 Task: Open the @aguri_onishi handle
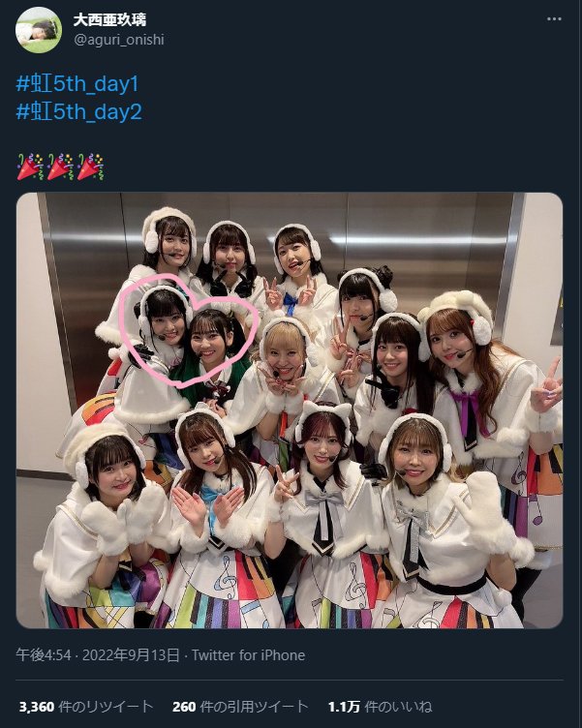[119, 40]
